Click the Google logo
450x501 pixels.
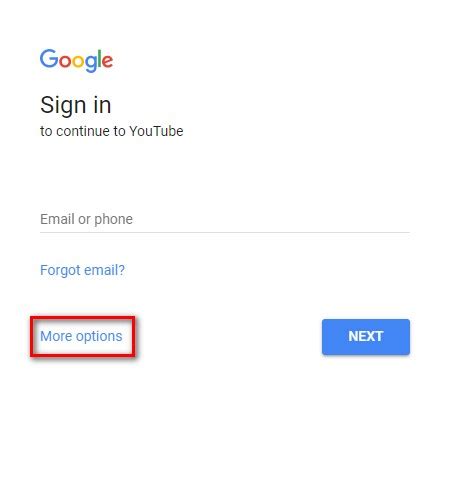click(x=76, y=60)
